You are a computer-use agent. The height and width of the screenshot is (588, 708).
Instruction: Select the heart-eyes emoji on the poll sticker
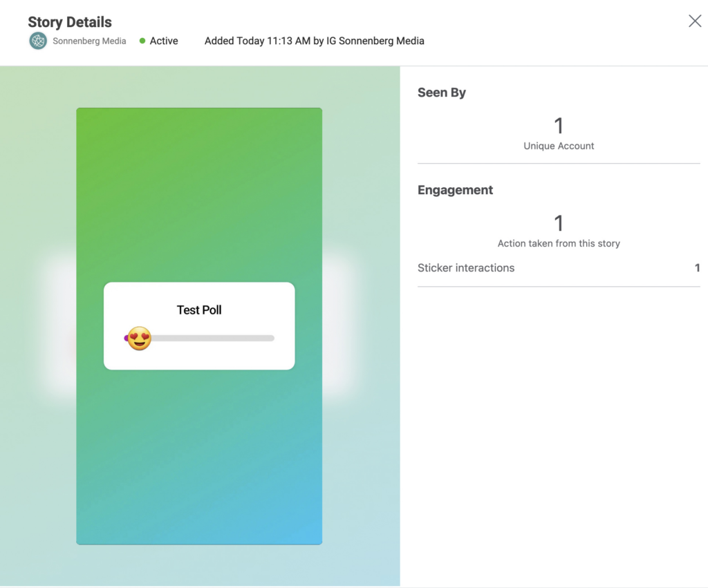coord(139,338)
